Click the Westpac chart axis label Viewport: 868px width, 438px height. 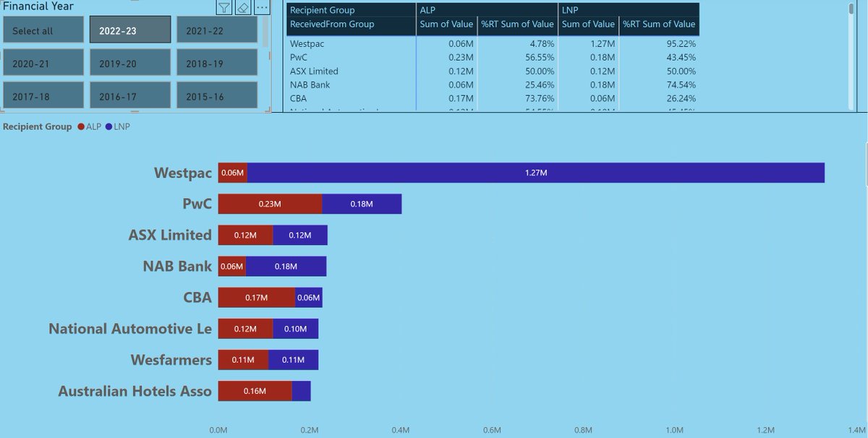click(x=183, y=173)
